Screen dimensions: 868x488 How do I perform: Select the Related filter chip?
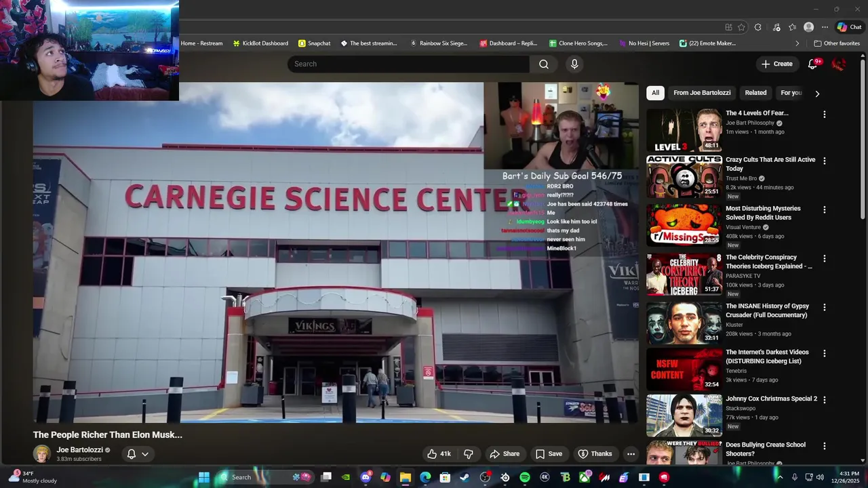[755, 93]
